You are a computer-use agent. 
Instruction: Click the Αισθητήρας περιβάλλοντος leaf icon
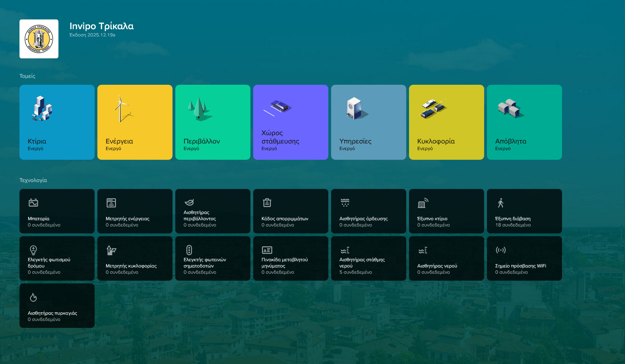click(x=189, y=202)
